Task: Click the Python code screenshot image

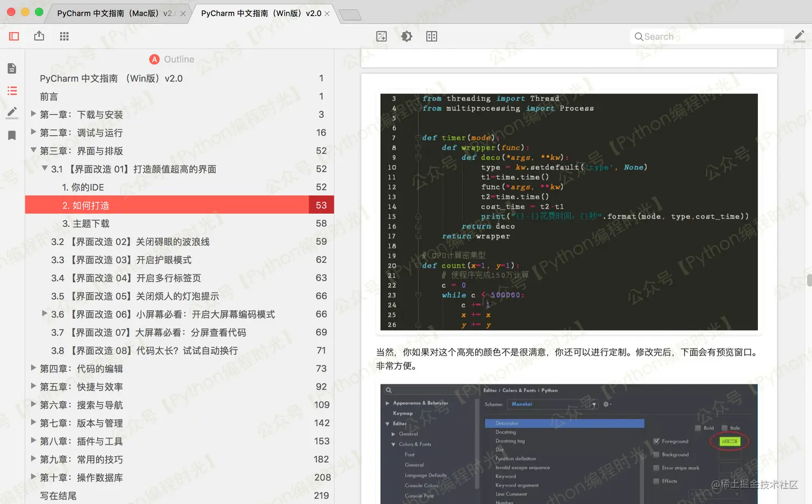Action: point(569,212)
